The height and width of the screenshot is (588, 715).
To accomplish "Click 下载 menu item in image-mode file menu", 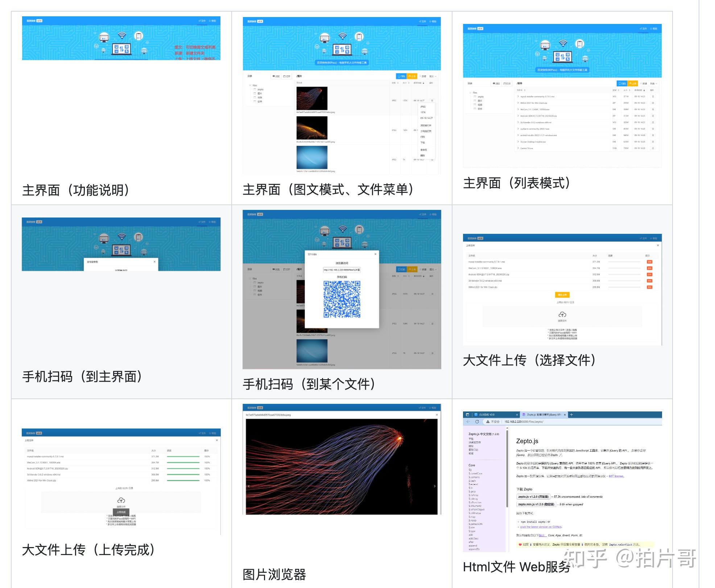I will 422,142.
